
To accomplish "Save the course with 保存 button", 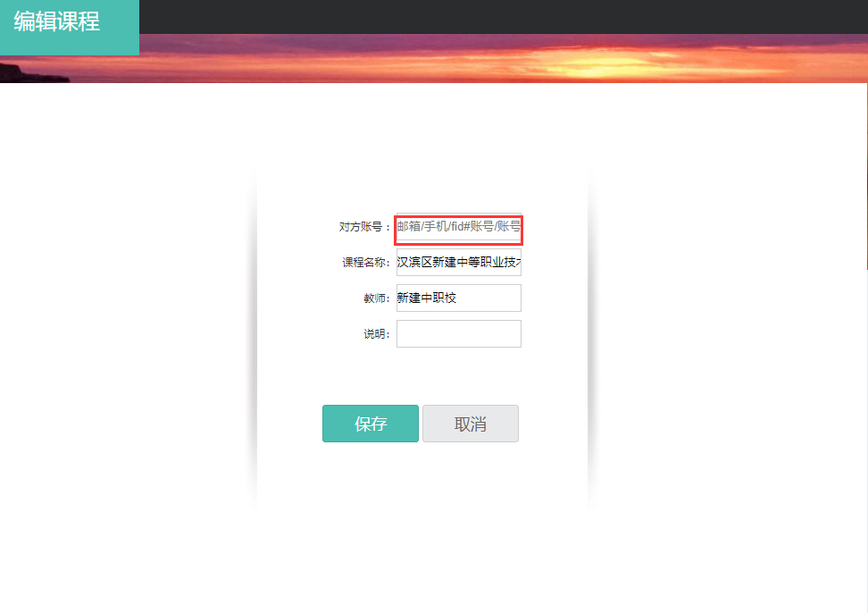I will click(371, 424).
